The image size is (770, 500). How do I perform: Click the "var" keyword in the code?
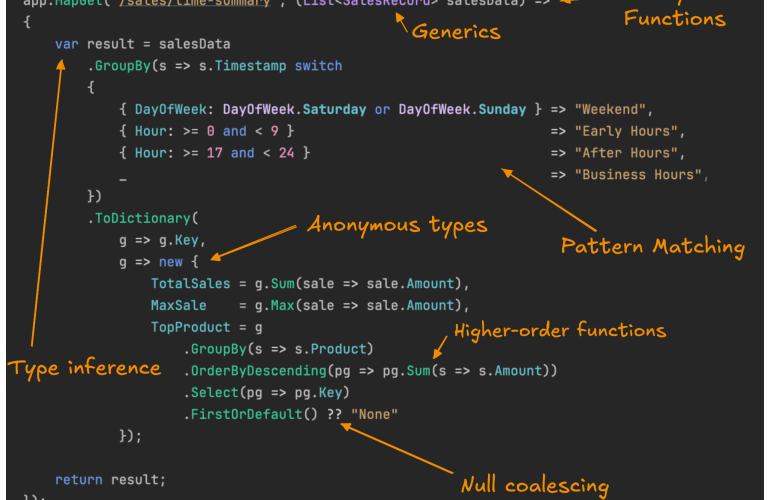point(67,44)
